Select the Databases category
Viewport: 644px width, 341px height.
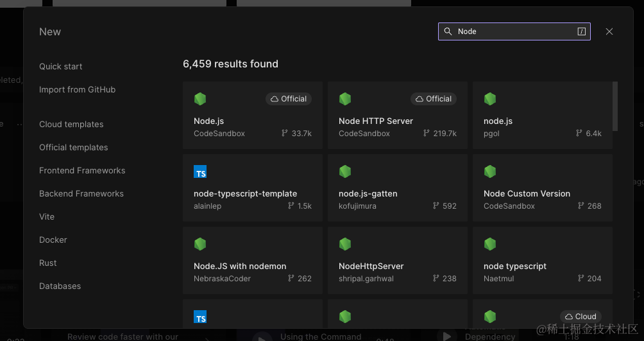[60, 286]
